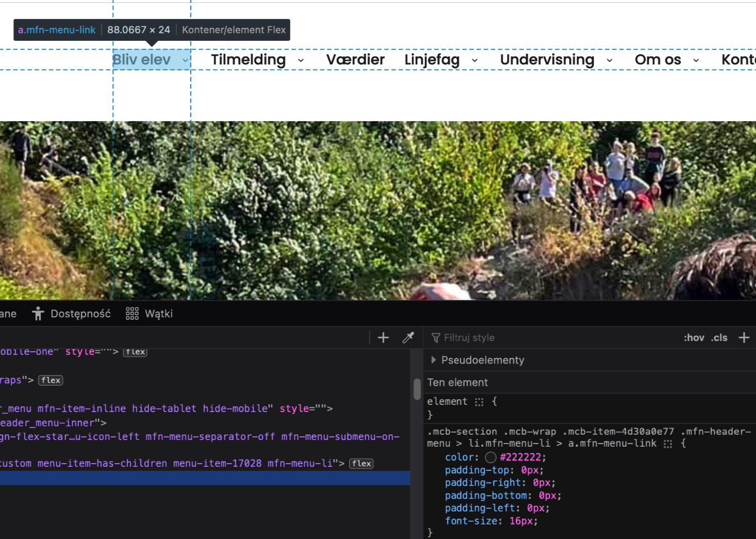This screenshot has width=756, height=539.
Task: Click the a.mfn-menu-link selector highlighter icon
Action: pyautogui.click(x=668, y=444)
